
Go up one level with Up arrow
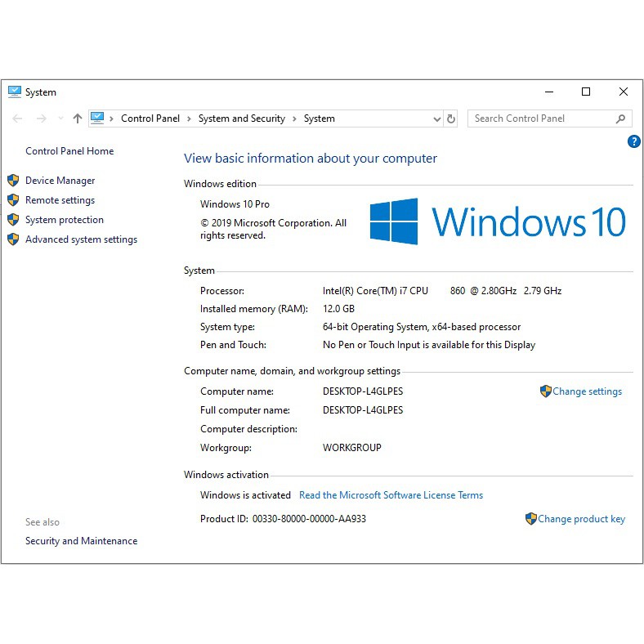click(78, 119)
